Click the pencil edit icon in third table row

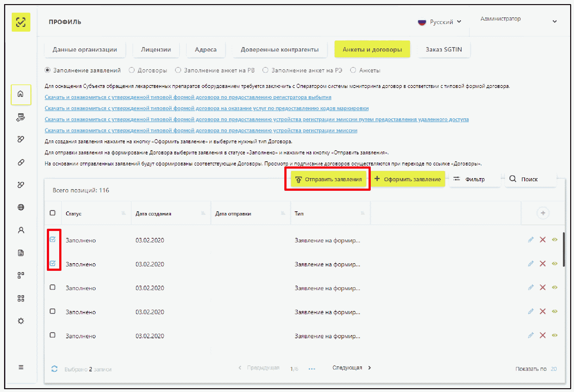pyautogui.click(x=531, y=287)
